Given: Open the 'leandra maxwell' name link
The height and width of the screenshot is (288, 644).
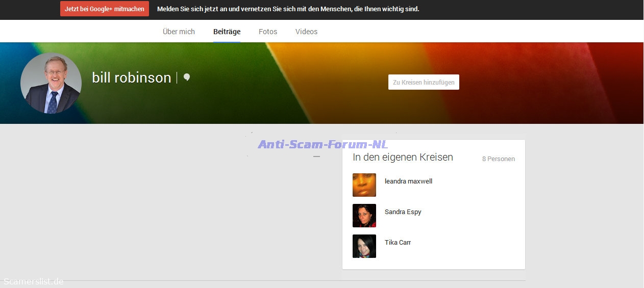Looking at the screenshot, I should coord(408,181).
